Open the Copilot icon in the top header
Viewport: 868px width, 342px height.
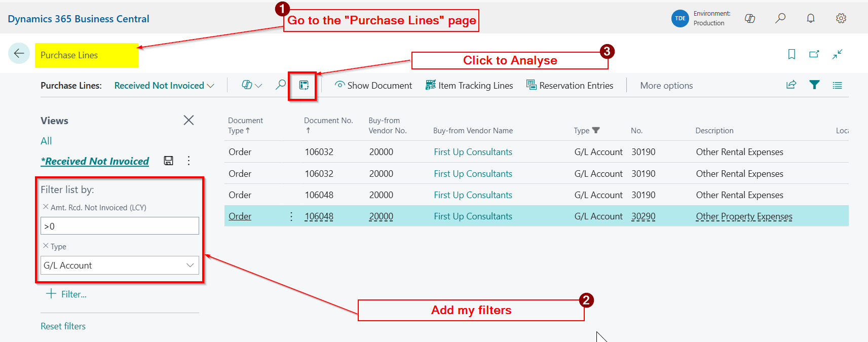click(x=750, y=19)
